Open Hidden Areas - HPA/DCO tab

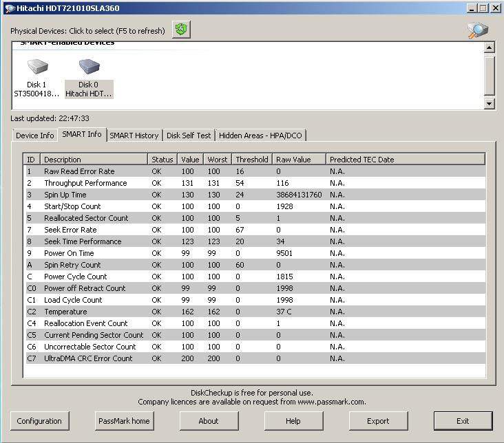coord(260,136)
